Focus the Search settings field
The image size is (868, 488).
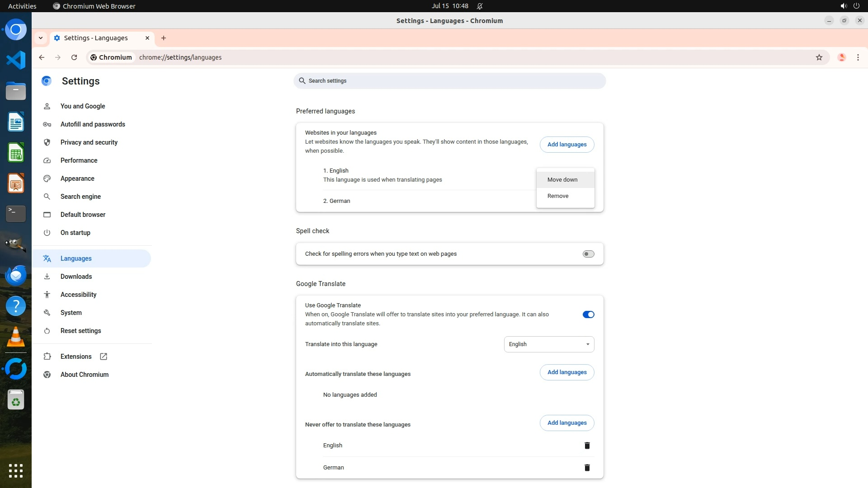pos(449,81)
